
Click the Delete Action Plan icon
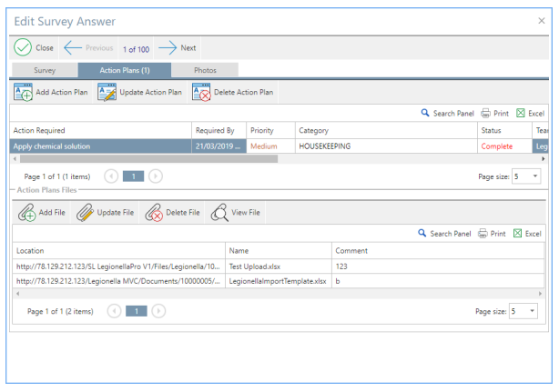click(x=201, y=92)
